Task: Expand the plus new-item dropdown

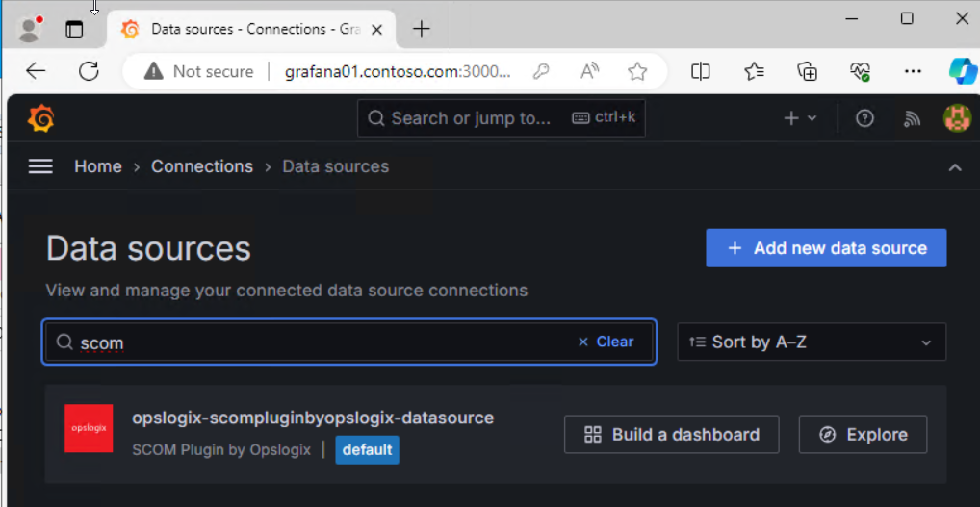Action: tap(799, 118)
